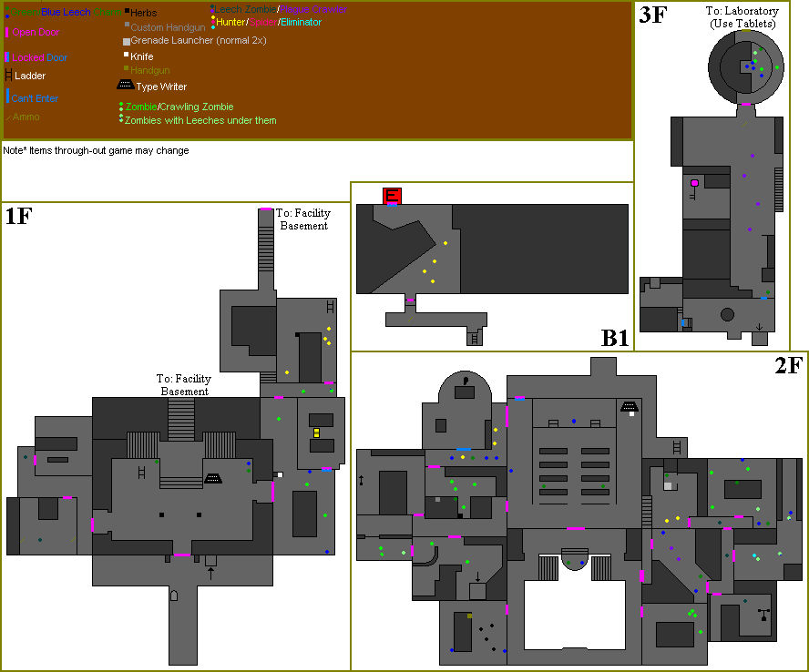Click the Herbs marker icon

tap(127, 12)
